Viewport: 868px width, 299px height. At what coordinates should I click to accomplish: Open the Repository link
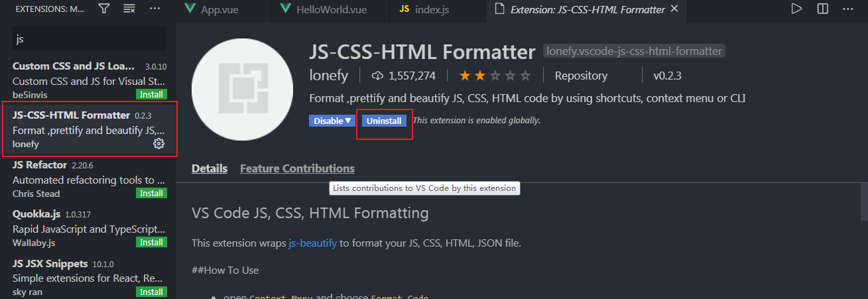pyautogui.click(x=581, y=76)
